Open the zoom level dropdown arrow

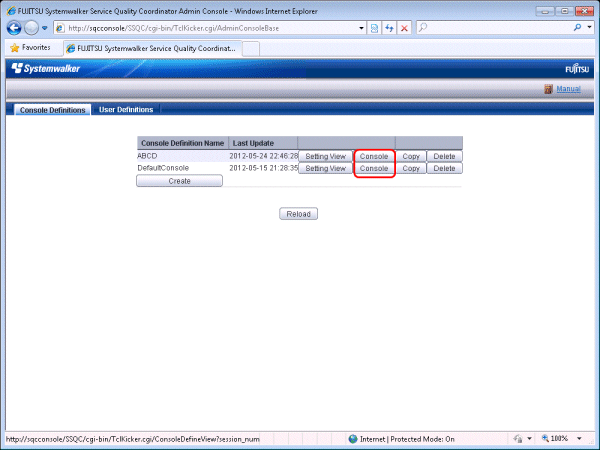[579, 439]
